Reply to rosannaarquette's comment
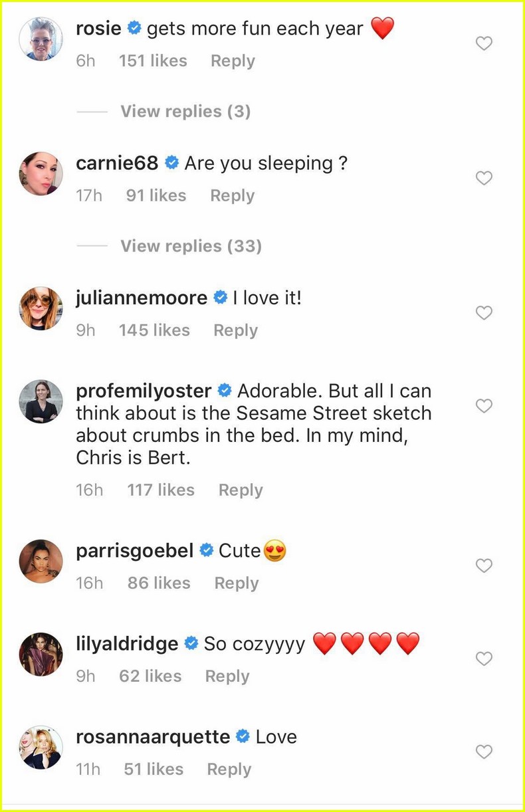525x812 pixels. click(x=229, y=769)
